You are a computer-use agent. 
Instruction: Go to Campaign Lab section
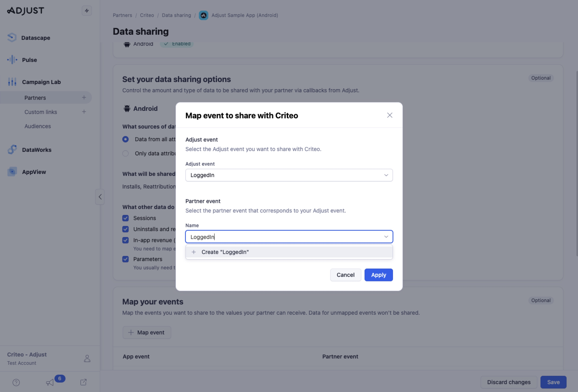(41, 82)
